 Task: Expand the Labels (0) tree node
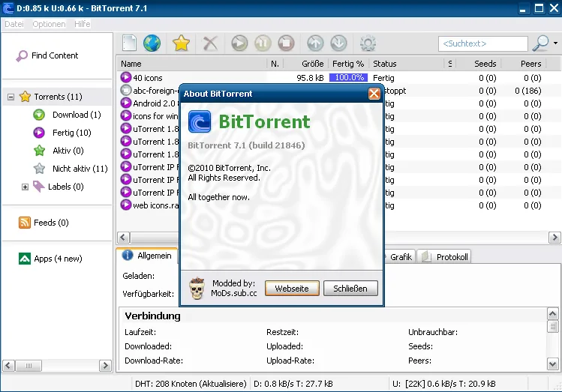[x=25, y=187]
